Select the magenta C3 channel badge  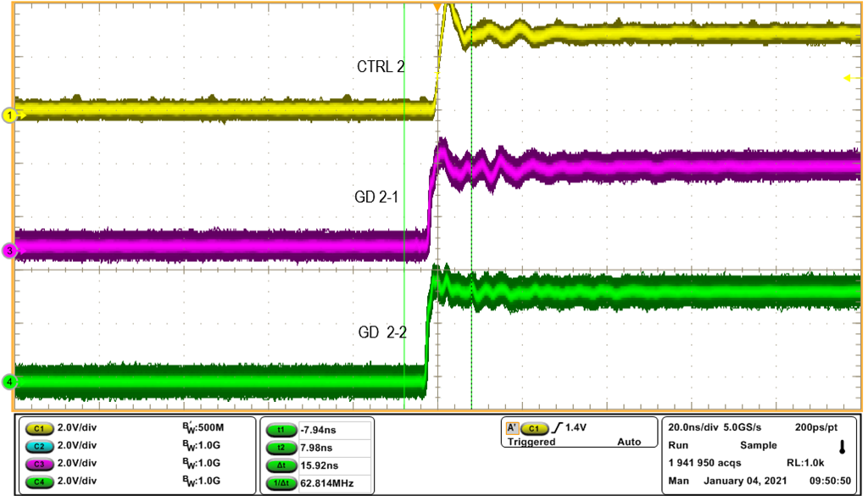pos(40,463)
